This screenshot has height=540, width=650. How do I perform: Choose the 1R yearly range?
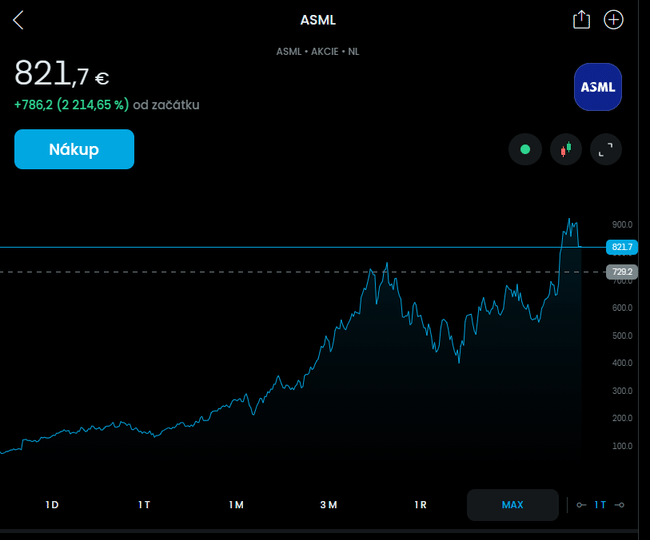pyautogui.click(x=420, y=505)
